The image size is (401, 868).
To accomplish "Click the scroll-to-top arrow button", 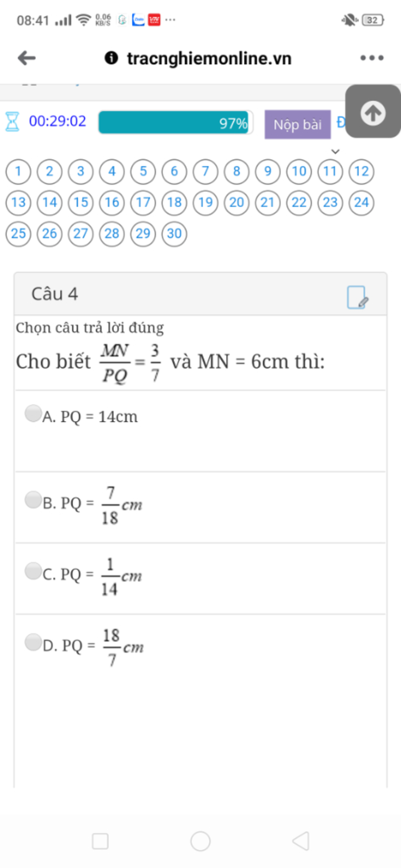I will (x=373, y=112).
